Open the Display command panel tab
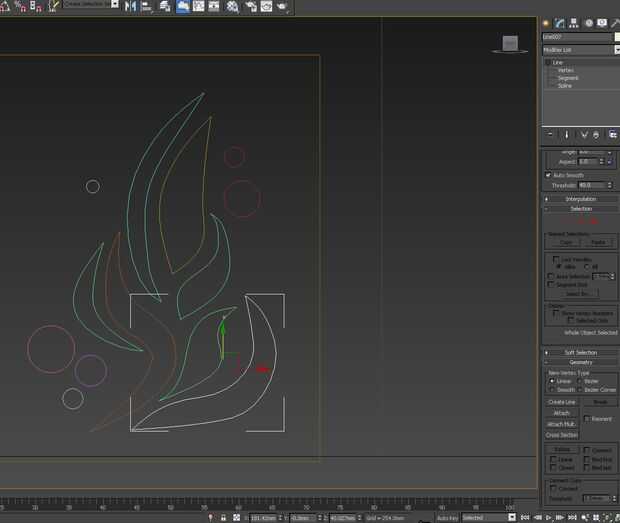This screenshot has height=523, width=620. (x=602, y=22)
